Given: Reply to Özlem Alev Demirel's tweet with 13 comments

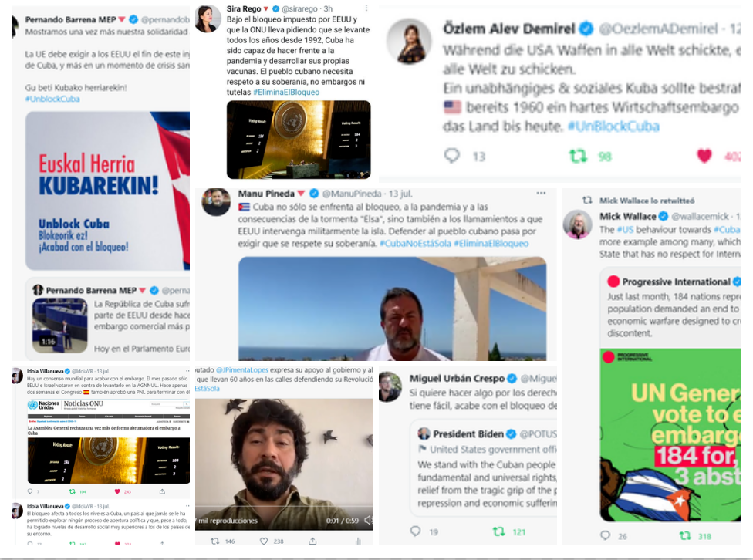Looking at the screenshot, I should click(x=451, y=156).
